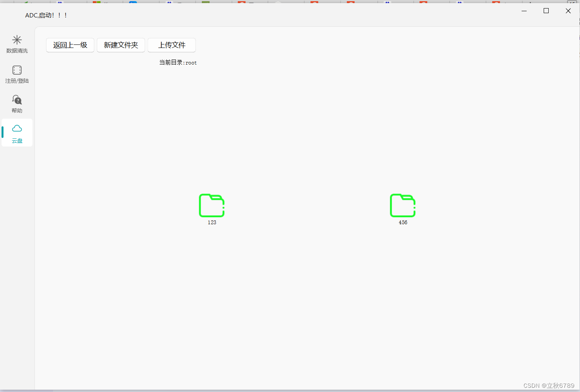Click the 123 folder label text
The width and height of the screenshot is (580, 392).
(x=212, y=222)
